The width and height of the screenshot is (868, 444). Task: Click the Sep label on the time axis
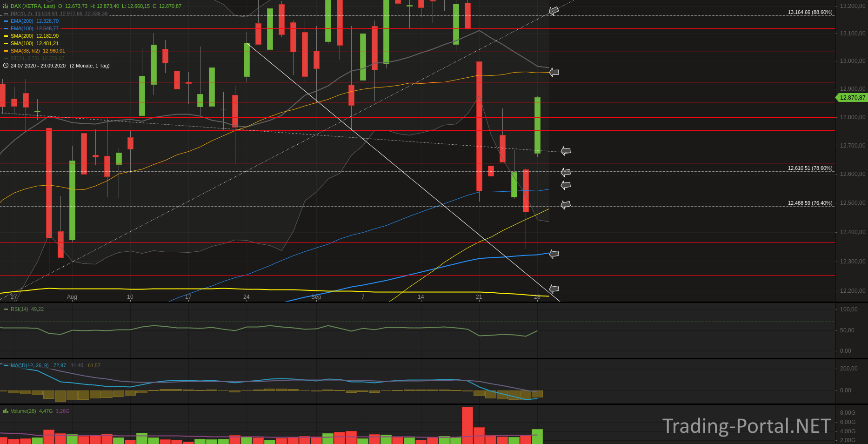[x=316, y=297]
